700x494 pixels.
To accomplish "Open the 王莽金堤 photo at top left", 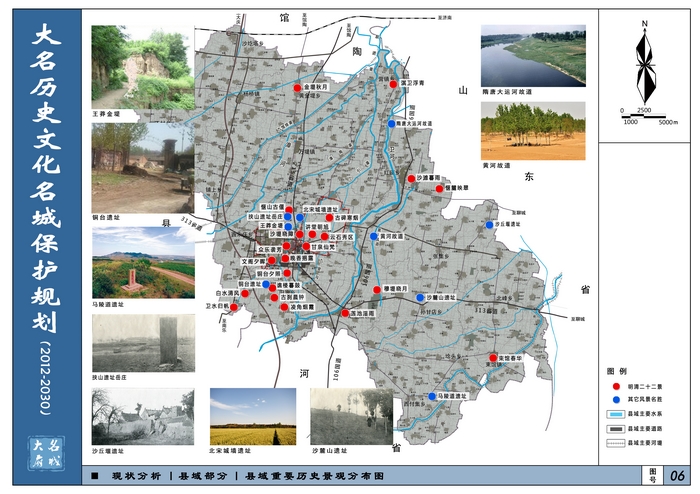I will click(143, 67).
